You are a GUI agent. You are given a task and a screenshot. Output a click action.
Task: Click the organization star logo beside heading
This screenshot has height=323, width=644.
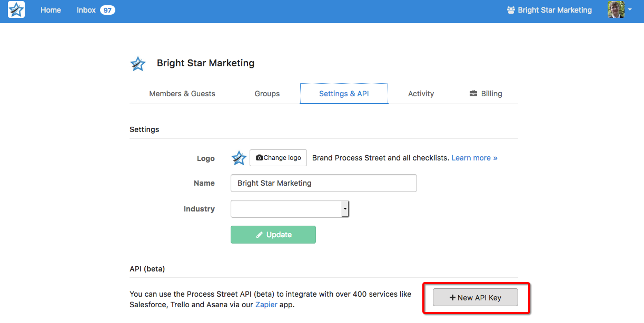138,64
